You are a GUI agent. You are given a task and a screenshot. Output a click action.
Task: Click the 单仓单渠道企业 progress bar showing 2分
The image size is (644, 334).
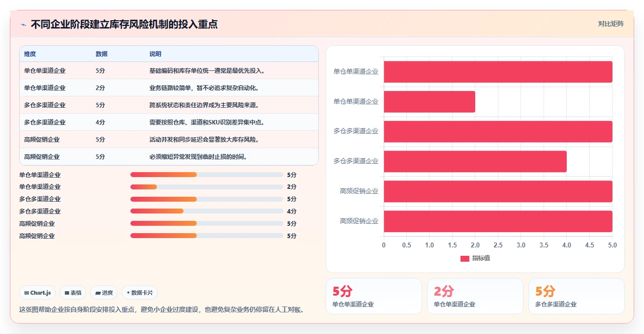pyautogui.click(x=207, y=187)
